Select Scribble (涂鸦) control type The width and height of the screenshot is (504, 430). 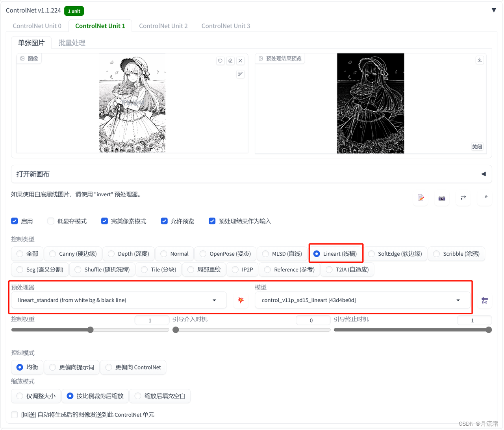click(456, 254)
